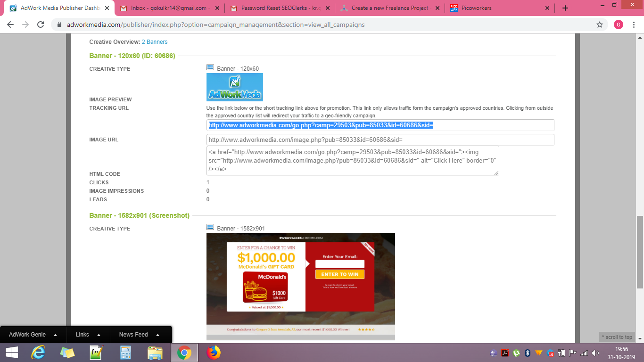Bookmark this page with the star icon

pyautogui.click(x=600, y=25)
